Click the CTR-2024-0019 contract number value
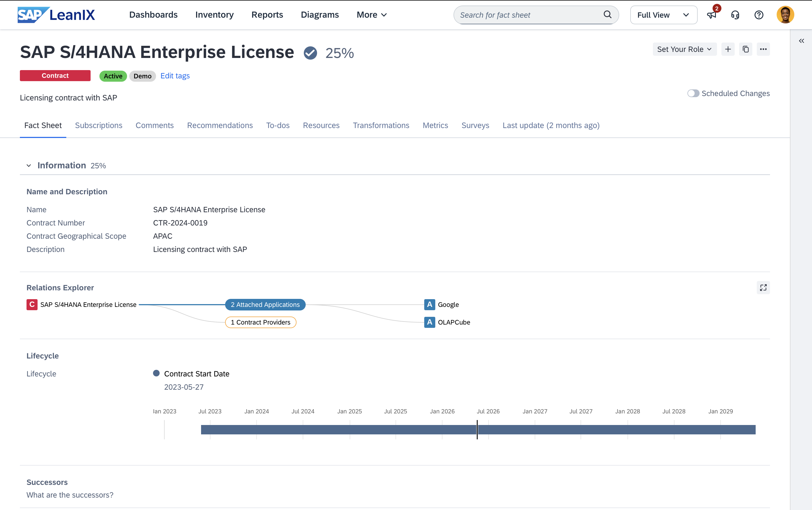812x510 pixels. (180, 223)
